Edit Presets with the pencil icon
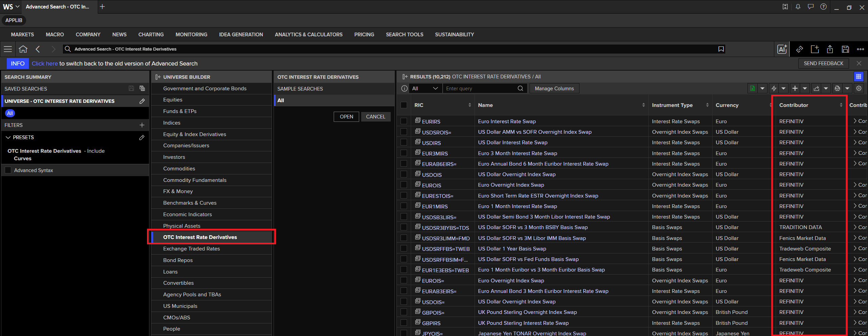 click(x=142, y=137)
